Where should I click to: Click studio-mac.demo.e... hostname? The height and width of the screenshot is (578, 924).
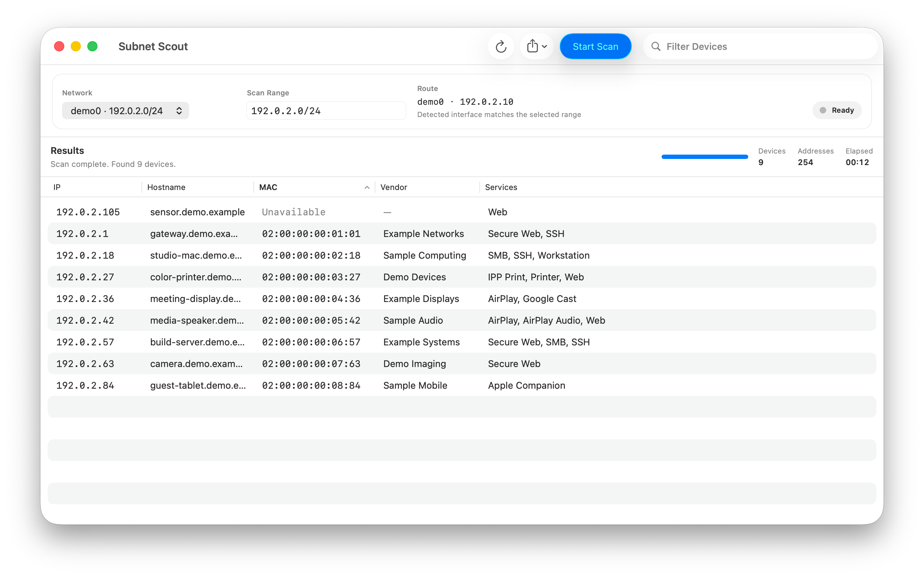pyautogui.click(x=196, y=255)
